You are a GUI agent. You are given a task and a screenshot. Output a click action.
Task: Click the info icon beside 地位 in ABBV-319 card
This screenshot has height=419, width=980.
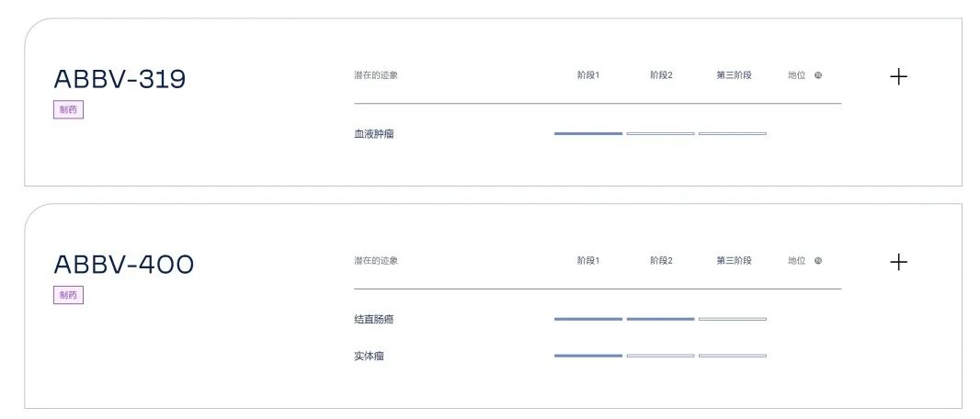click(818, 75)
